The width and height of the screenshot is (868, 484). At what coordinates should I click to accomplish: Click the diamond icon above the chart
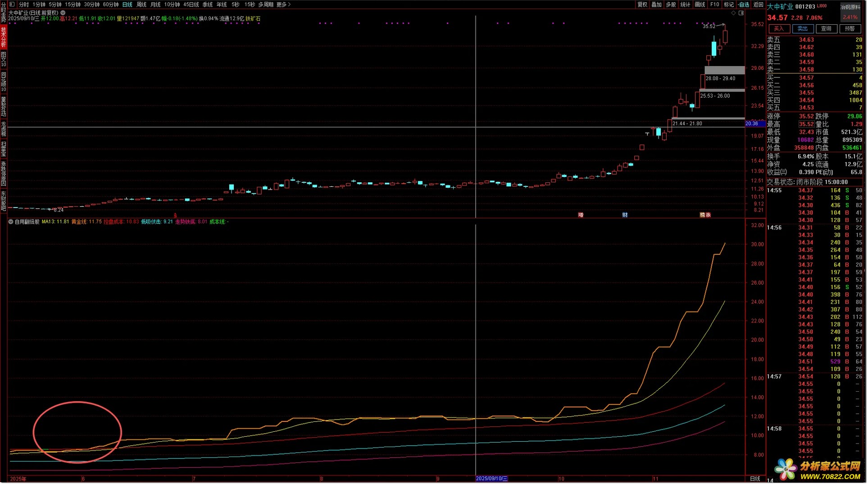click(733, 13)
